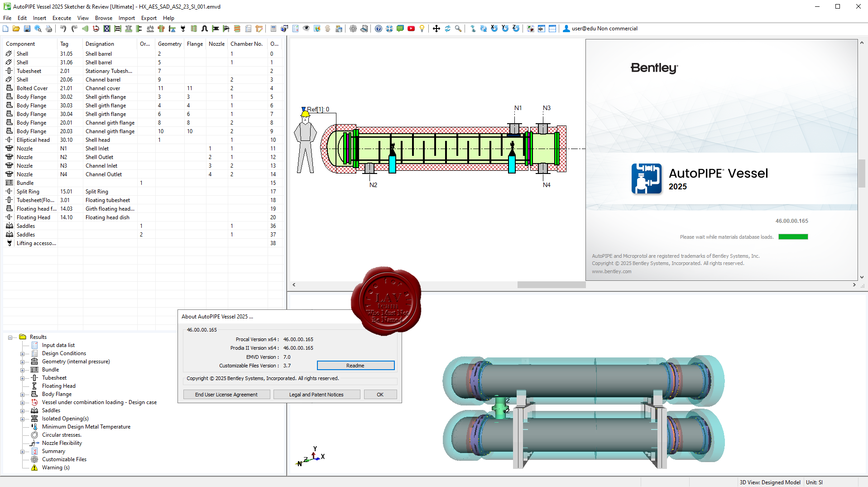868x487 pixels.
Task: Expand the Tubesheet results node
Action: (x=22, y=378)
